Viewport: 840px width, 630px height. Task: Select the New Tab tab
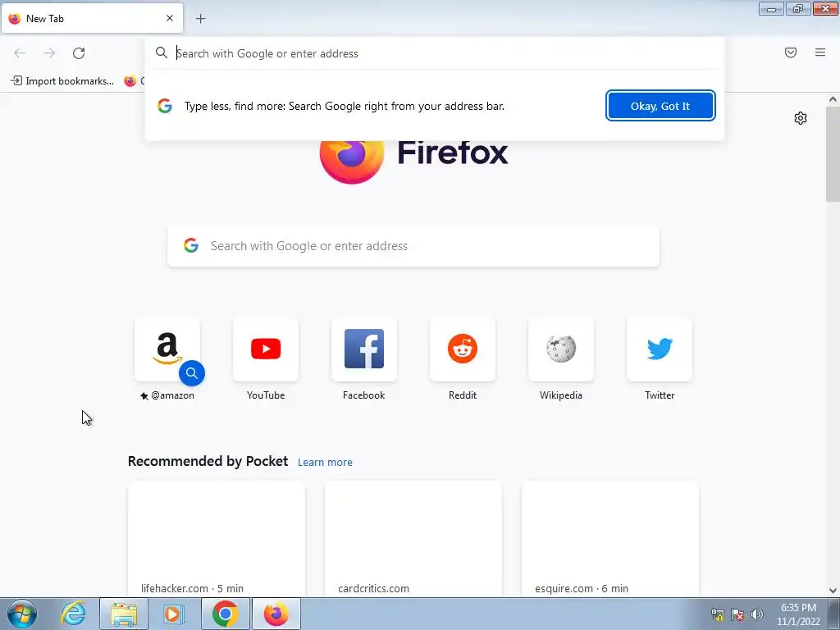click(x=92, y=18)
